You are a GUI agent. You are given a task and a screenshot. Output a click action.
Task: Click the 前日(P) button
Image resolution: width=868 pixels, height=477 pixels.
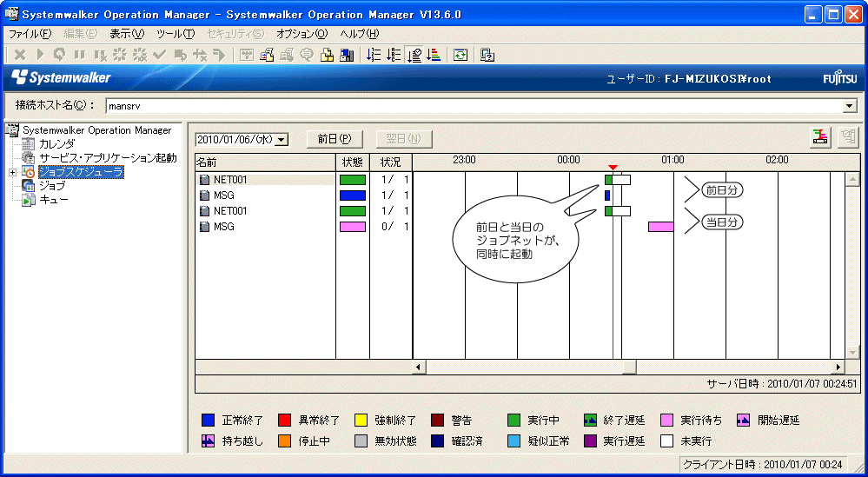(335, 139)
